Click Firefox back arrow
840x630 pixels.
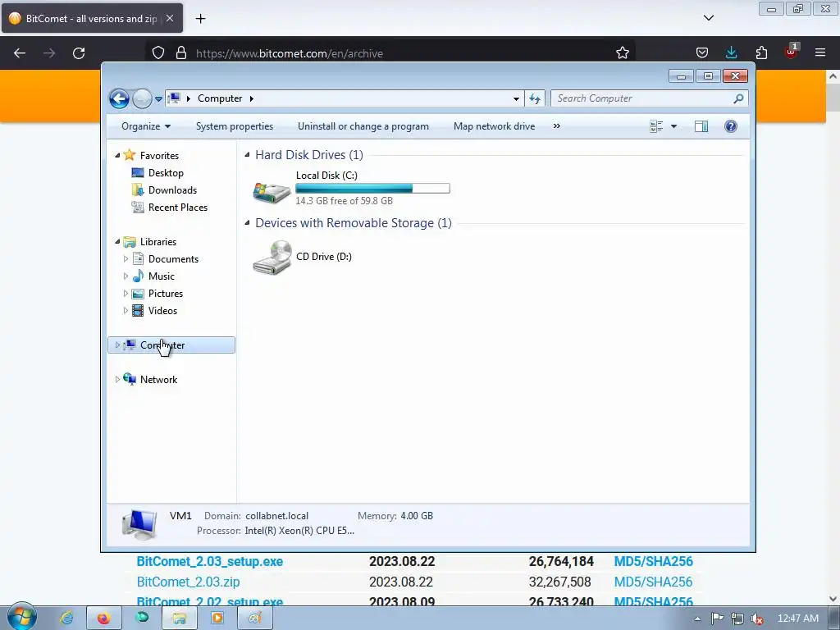[x=20, y=53]
